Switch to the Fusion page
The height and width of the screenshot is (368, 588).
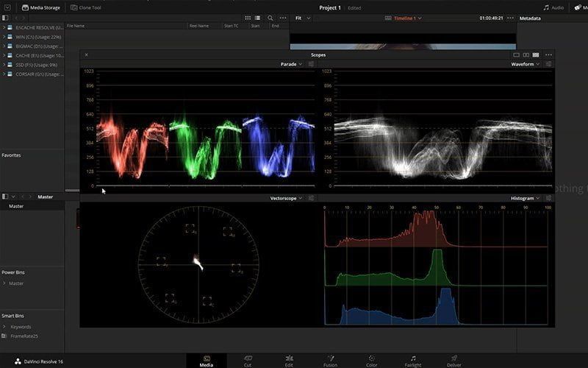pyautogui.click(x=330, y=361)
